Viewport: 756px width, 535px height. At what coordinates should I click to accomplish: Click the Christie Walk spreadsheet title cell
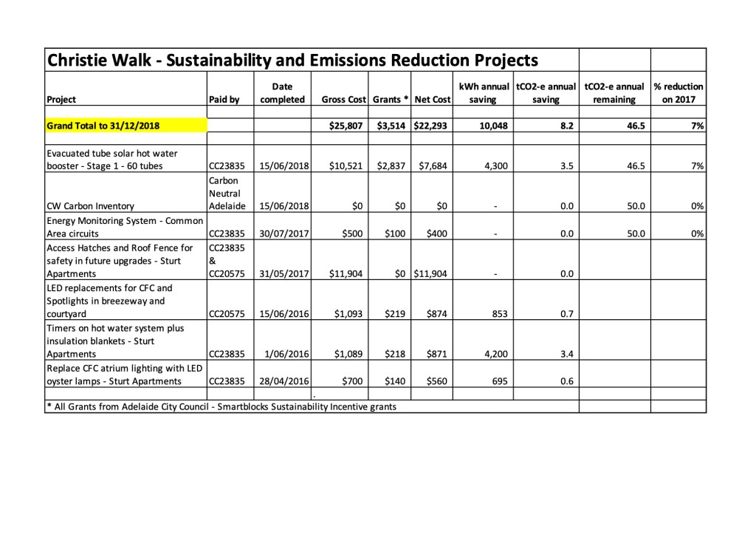pos(292,60)
